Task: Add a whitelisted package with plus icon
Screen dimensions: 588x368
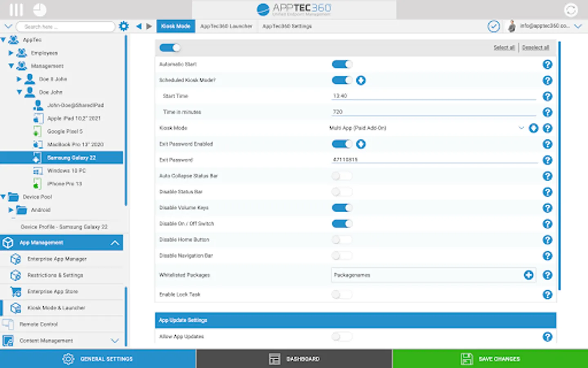Action: point(529,275)
